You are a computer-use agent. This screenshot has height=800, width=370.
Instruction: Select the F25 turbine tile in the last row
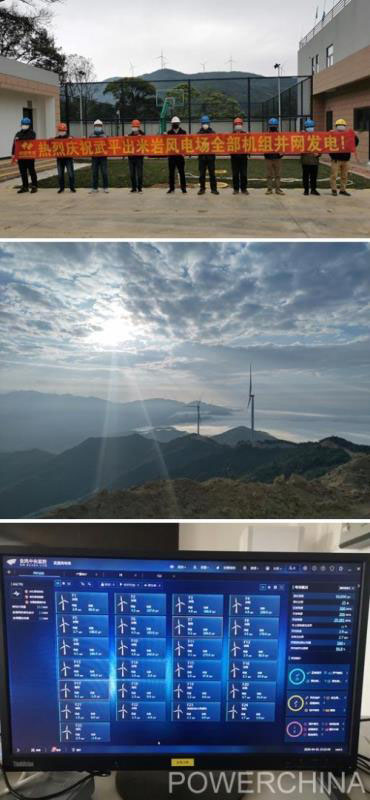[x=85, y=732]
